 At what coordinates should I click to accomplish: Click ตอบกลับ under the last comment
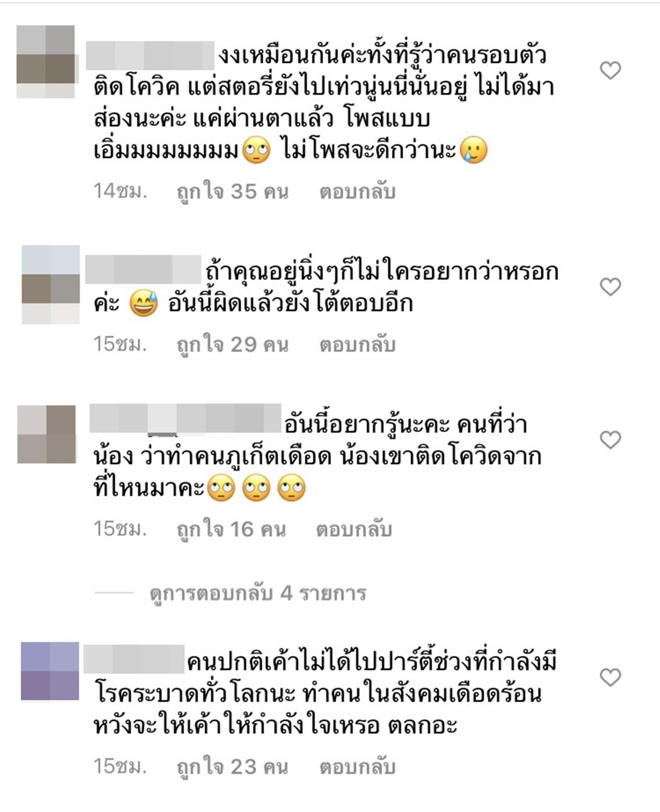pyautogui.click(x=357, y=767)
